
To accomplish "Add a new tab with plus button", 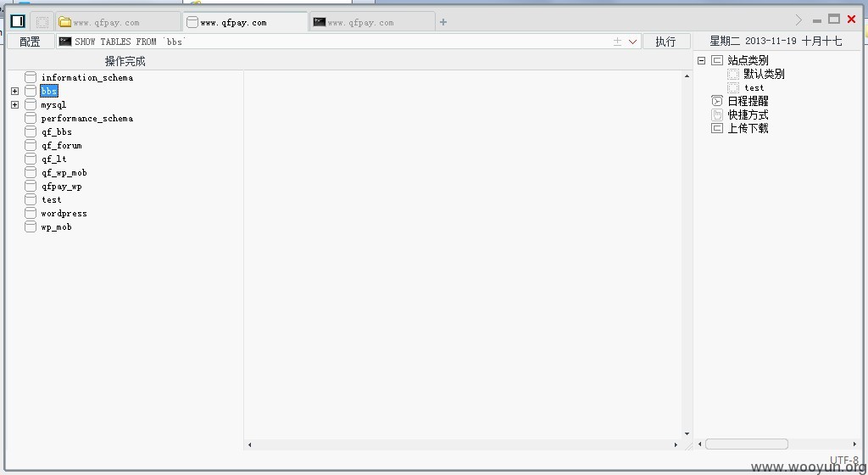I will coord(442,22).
